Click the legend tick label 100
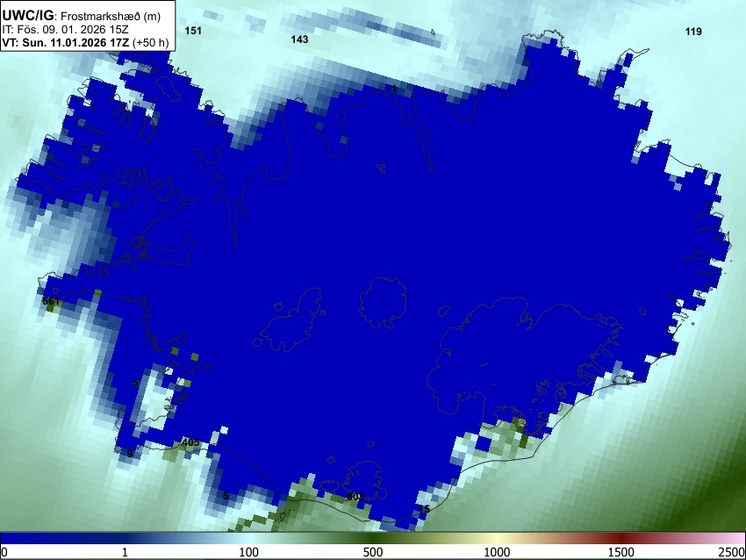Screen dimensions: 746x560 (x=249, y=552)
